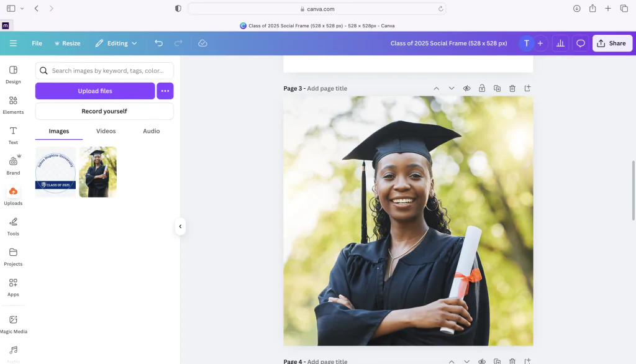Toggle the lock on Page 3
Image resolution: width=636 pixels, height=364 pixels.
click(x=482, y=88)
